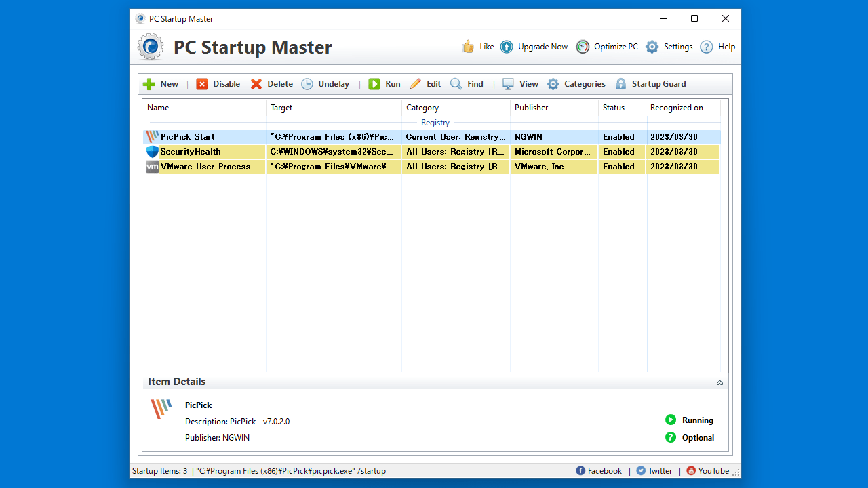Image resolution: width=868 pixels, height=488 pixels.
Task: Open the YouTube link
Action: pyautogui.click(x=713, y=470)
